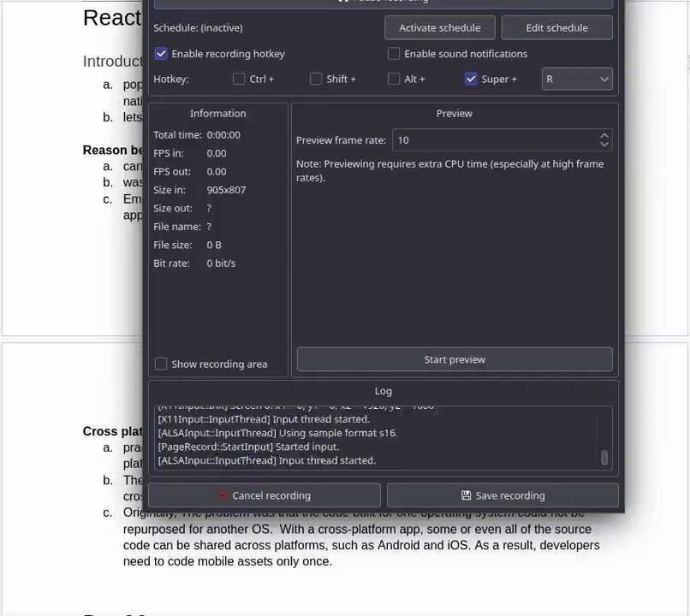This screenshot has width=690, height=616.
Task: Click the Total time value 0:00:00
Action: pos(223,135)
